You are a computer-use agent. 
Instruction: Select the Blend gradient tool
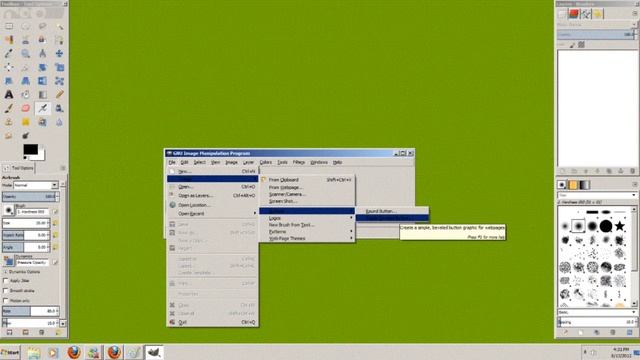[42, 95]
